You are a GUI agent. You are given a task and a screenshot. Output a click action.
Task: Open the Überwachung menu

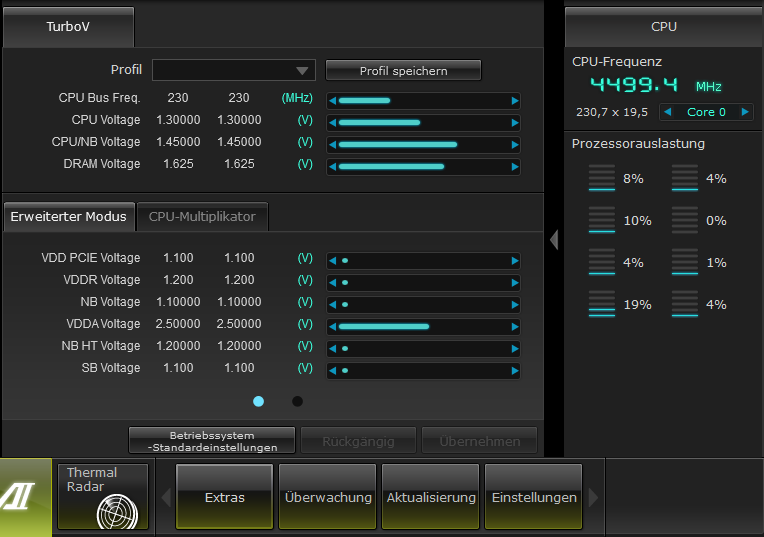coord(327,497)
